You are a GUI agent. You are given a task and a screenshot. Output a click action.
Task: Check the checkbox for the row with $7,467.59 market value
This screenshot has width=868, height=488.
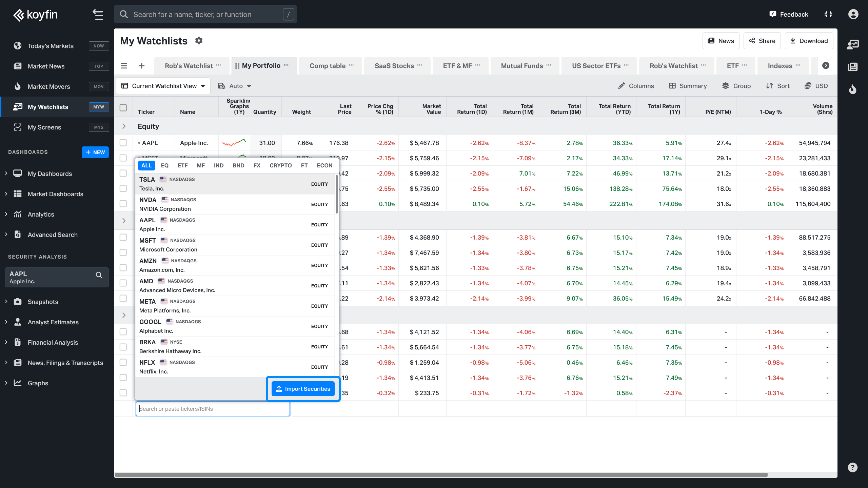pyautogui.click(x=123, y=252)
